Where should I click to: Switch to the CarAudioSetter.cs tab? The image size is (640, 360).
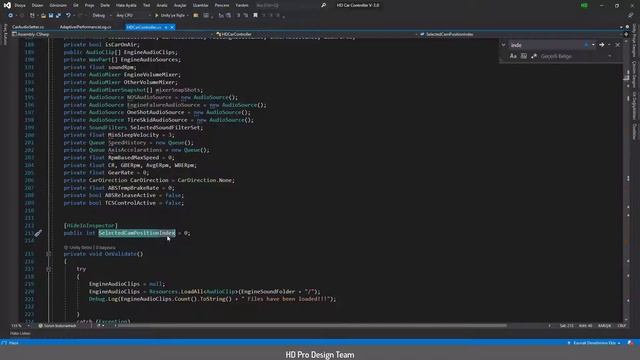pyautogui.click(x=28, y=27)
